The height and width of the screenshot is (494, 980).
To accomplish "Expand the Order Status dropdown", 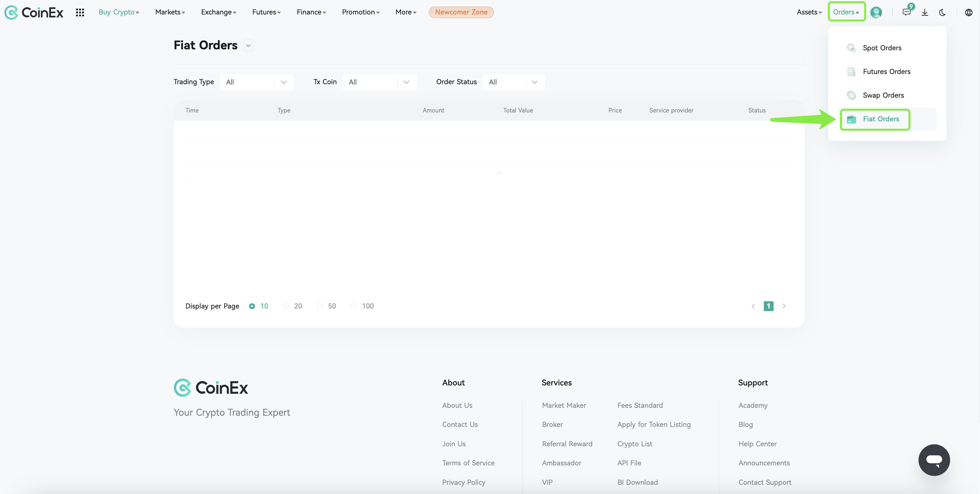I will coord(513,82).
